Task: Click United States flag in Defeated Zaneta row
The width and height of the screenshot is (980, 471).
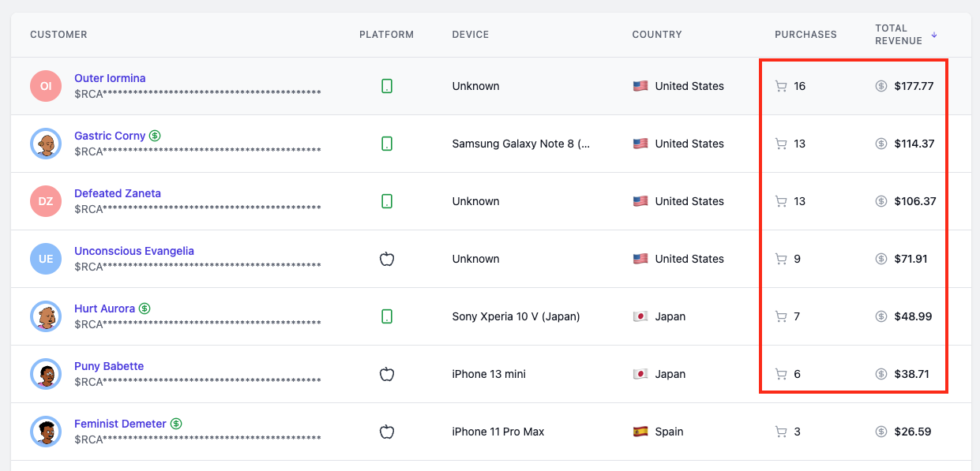Action: click(x=640, y=201)
